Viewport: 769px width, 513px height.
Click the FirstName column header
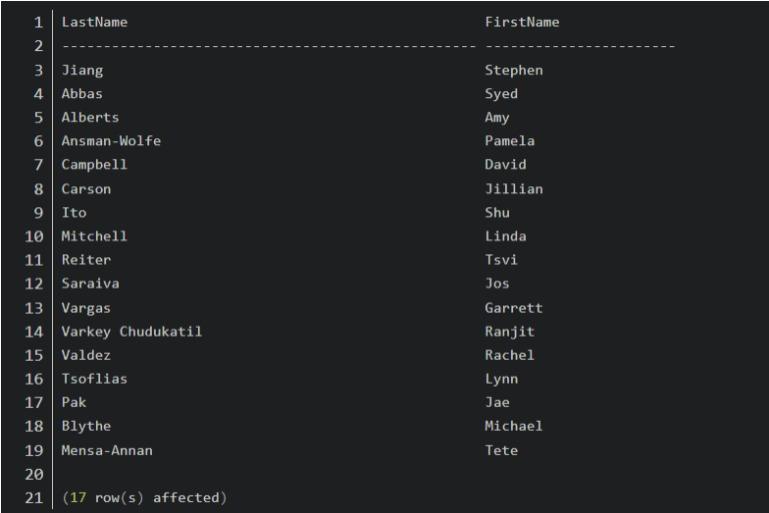click(x=522, y=21)
